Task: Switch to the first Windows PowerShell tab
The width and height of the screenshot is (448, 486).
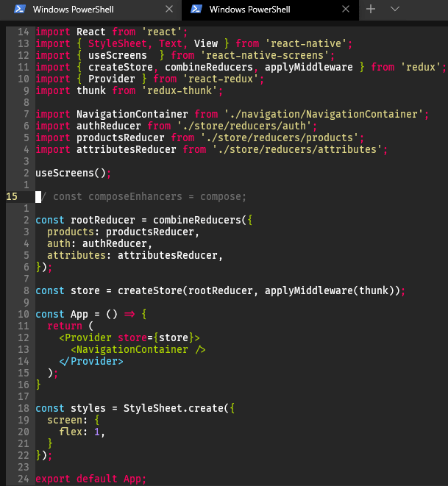Action: click(90, 10)
